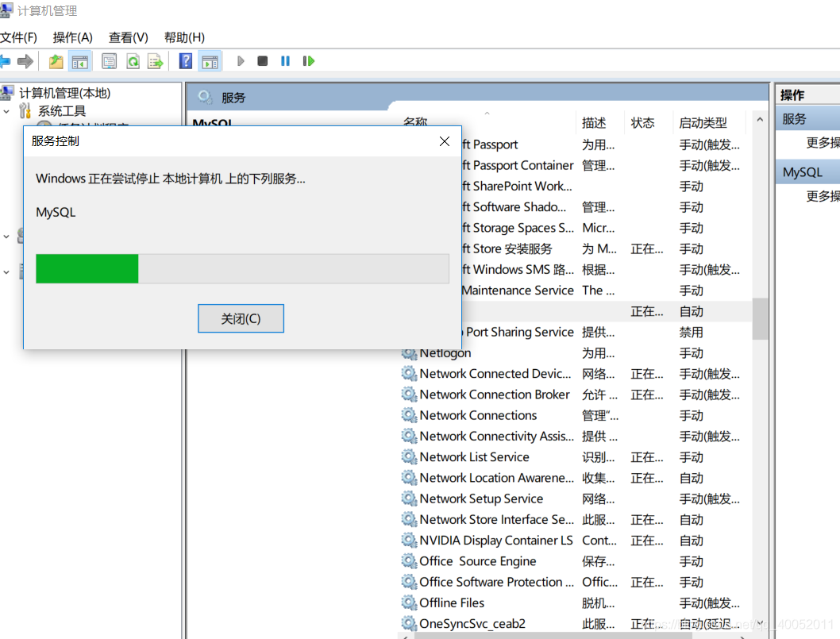Viewport: 840px width, 639px height.
Task: Click the Network Location Awareness gear icon
Action: click(x=410, y=478)
